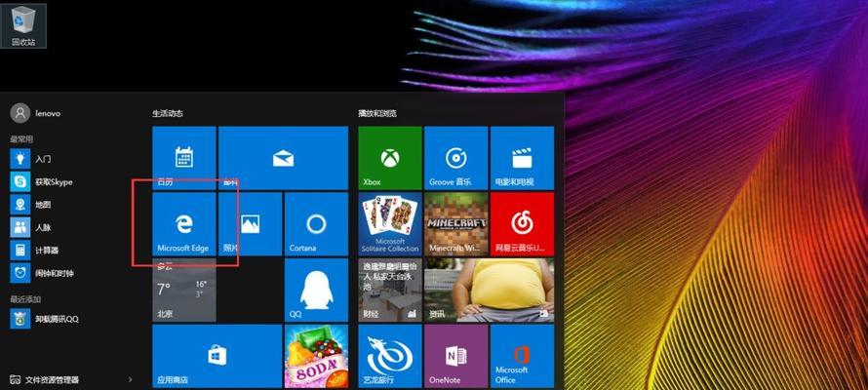868x390 pixels.
Task: Click the 播放和浏览 group heading
Action: pyautogui.click(x=377, y=113)
